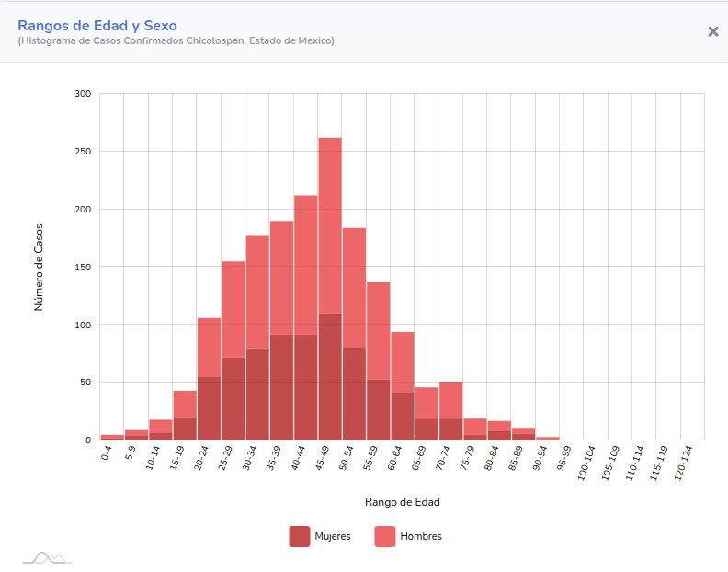Click the Hombres bar for 70-74 range
The image size is (728, 572).
tap(451, 400)
